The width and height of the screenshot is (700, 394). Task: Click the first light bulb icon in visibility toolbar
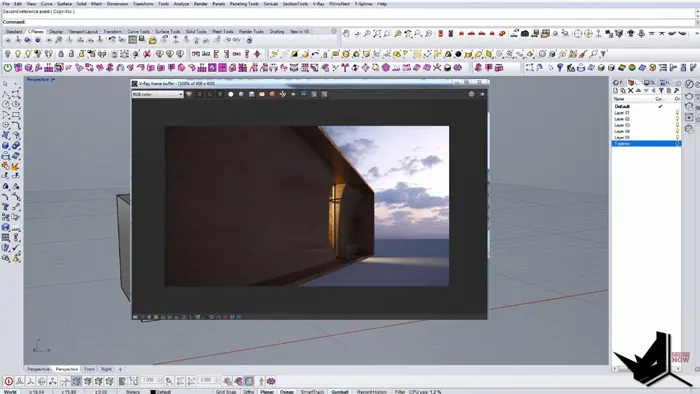click(8, 54)
